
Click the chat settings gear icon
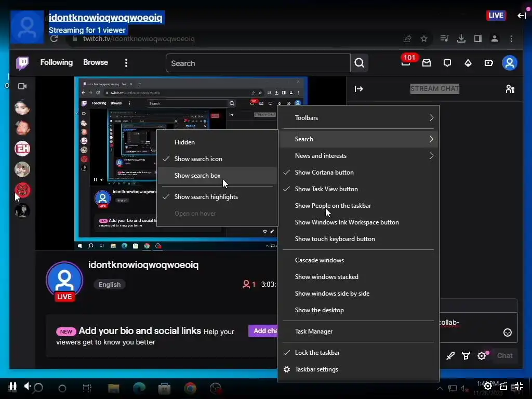click(482, 355)
